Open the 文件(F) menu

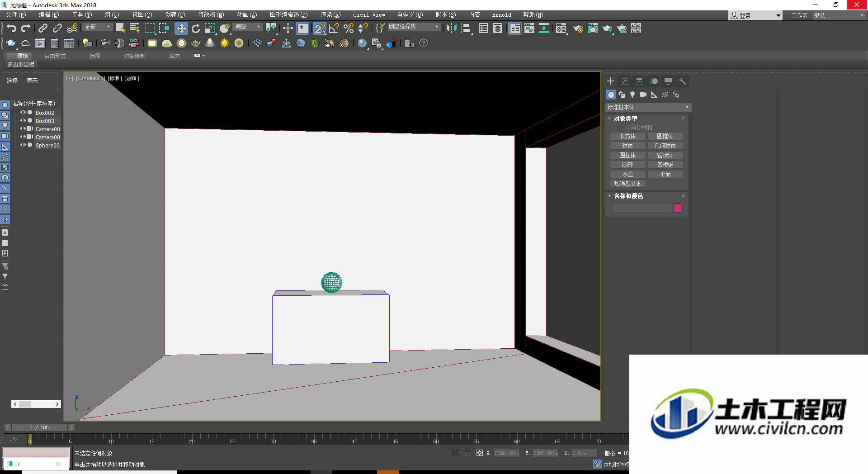point(16,15)
